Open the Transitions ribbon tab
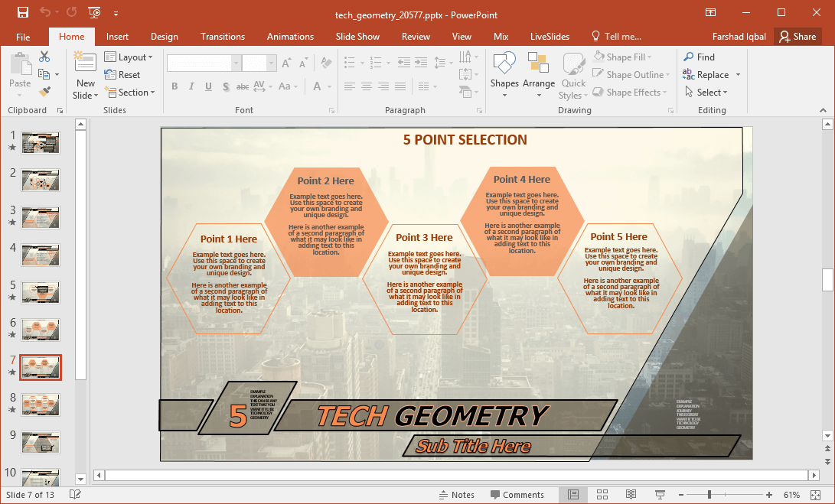The image size is (835, 504). (x=223, y=37)
